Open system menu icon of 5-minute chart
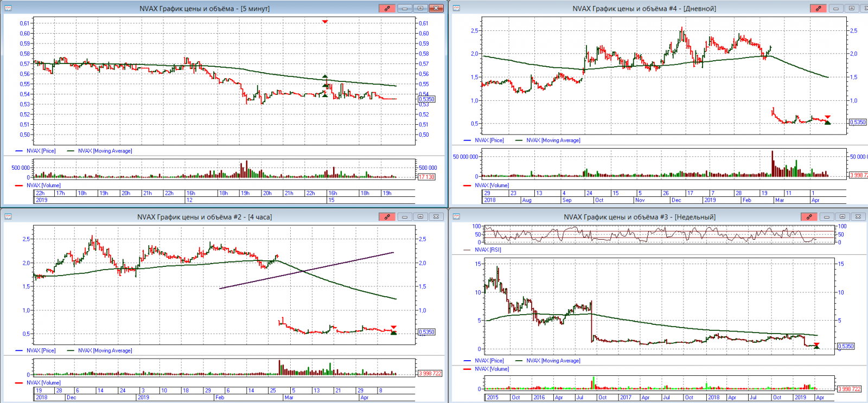 pos(8,8)
